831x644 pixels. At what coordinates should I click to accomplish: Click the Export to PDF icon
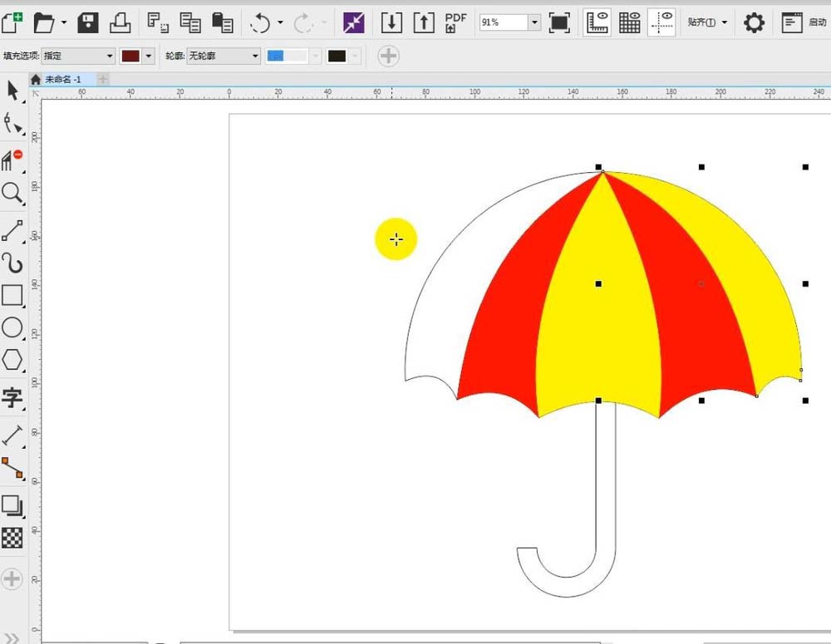click(x=455, y=22)
